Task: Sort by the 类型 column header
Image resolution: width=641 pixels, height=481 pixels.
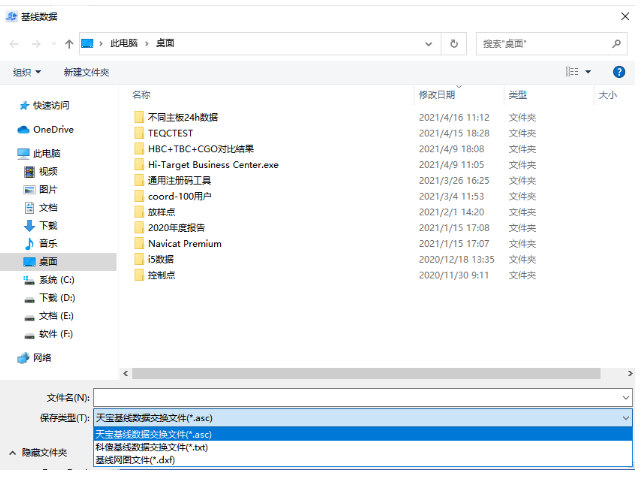Action: tap(518, 95)
